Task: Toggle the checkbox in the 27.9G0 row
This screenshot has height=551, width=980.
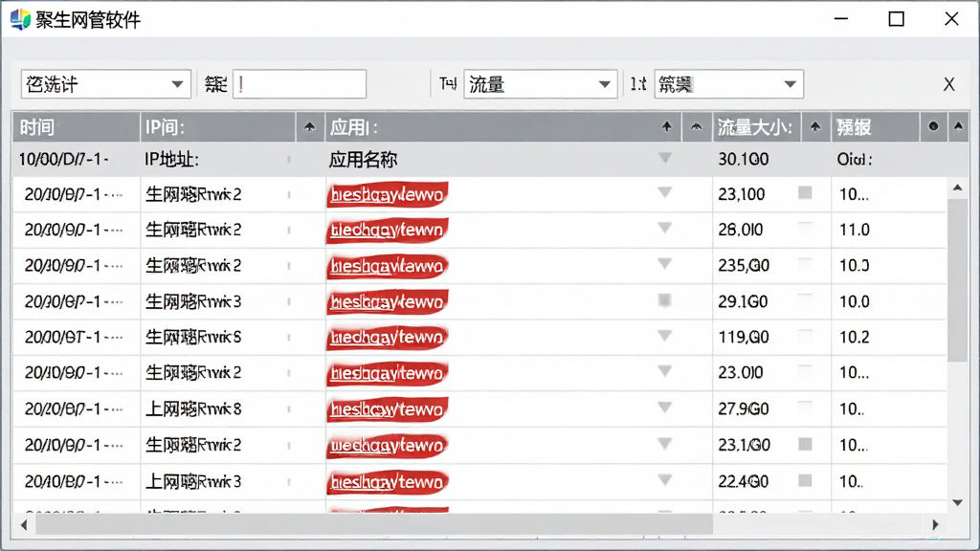Action: pyautogui.click(x=805, y=408)
